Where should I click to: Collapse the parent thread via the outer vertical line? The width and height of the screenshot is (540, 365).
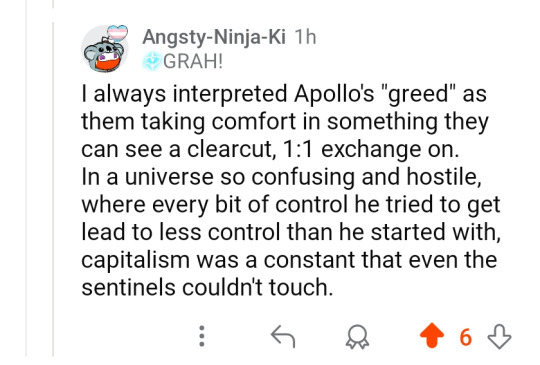[26, 179]
